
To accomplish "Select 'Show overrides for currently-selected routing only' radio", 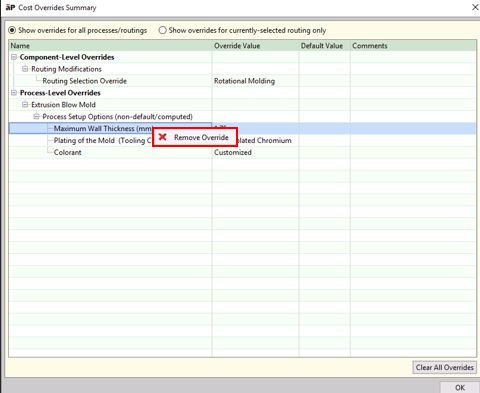I will coord(162,30).
